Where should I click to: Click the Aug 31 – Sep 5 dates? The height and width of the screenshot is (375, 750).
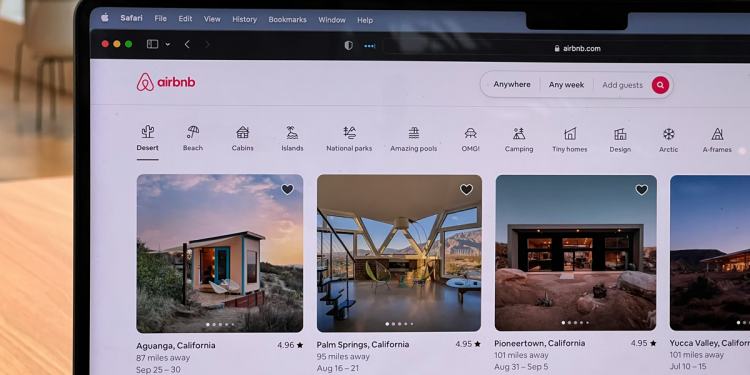(x=521, y=367)
